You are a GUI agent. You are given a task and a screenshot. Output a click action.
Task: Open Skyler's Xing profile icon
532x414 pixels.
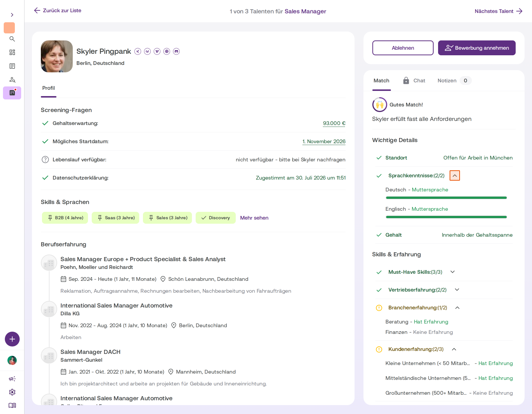click(138, 51)
